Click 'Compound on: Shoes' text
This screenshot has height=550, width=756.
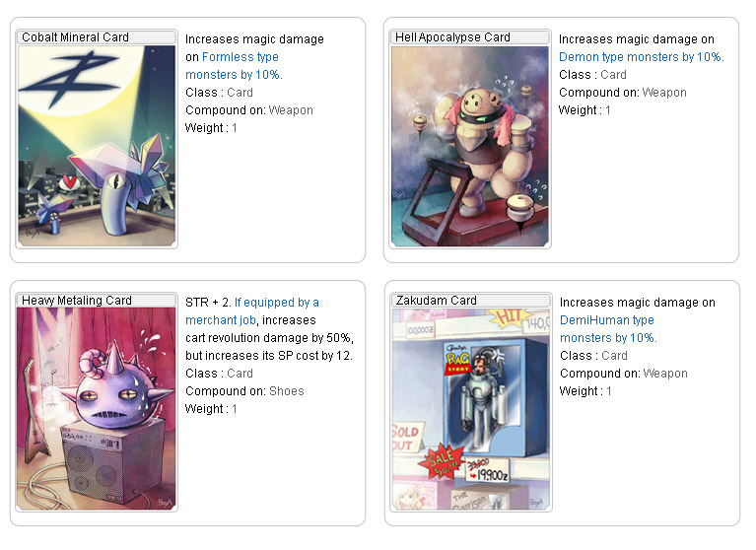click(244, 391)
